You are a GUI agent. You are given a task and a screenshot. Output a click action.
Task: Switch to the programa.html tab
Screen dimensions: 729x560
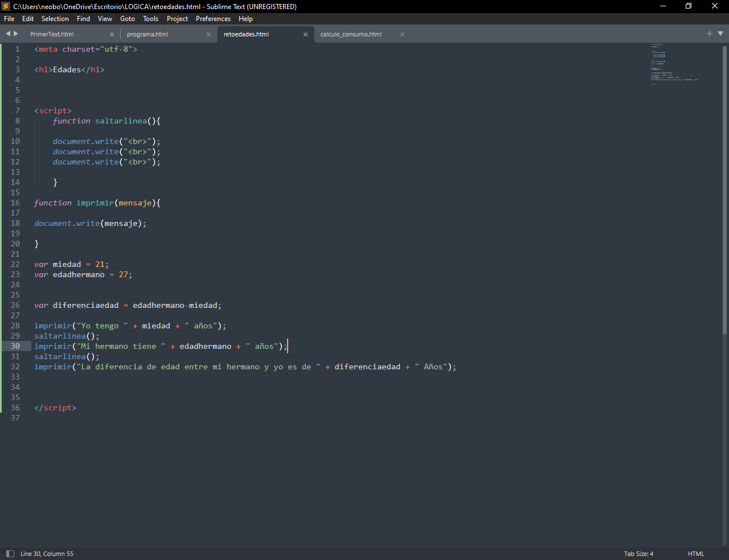point(148,34)
